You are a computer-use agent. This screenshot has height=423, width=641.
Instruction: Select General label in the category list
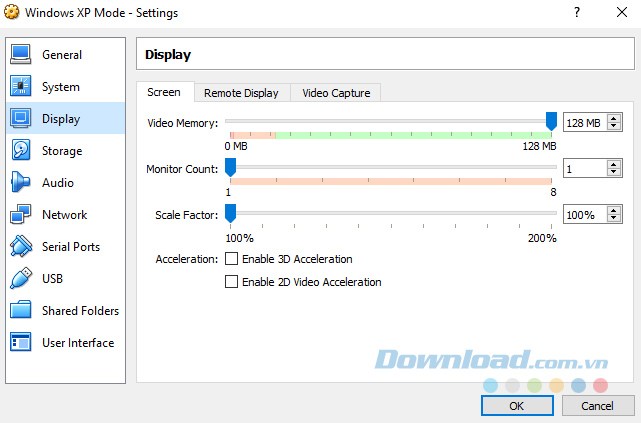tap(62, 55)
